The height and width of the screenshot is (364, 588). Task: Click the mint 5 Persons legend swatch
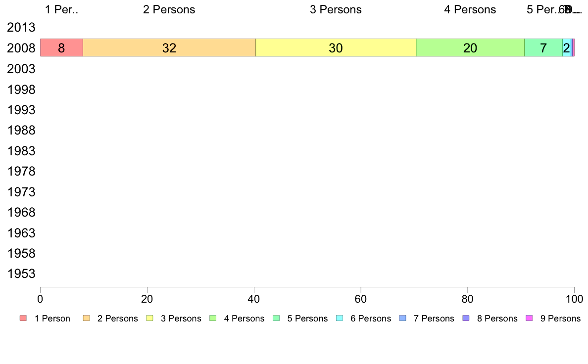click(276, 318)
